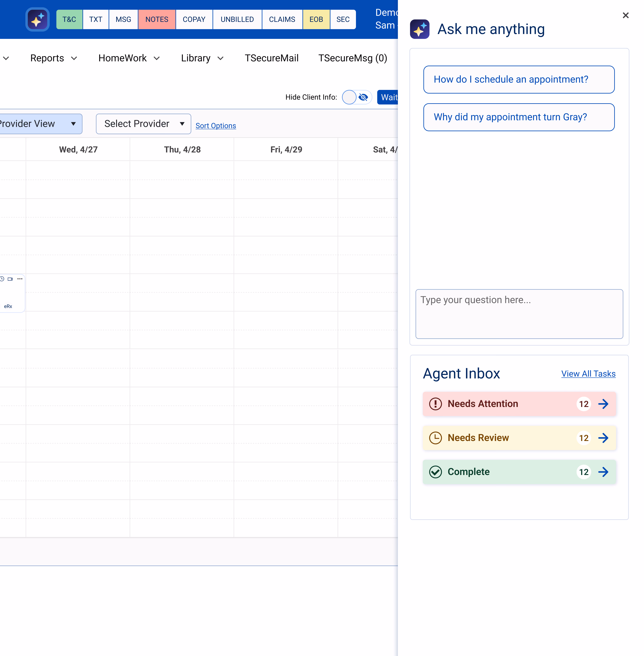Open Needs Attention tasks via arrow
Image resolution: width=644 pixels, height=656 pixels.
coord(603,404)
